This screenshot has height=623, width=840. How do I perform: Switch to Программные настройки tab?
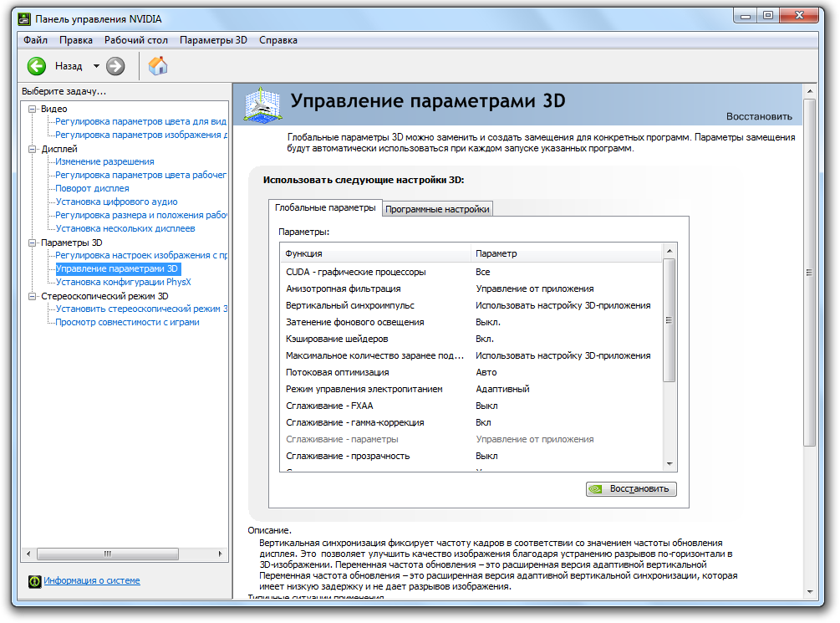click(x=437, y=209)
